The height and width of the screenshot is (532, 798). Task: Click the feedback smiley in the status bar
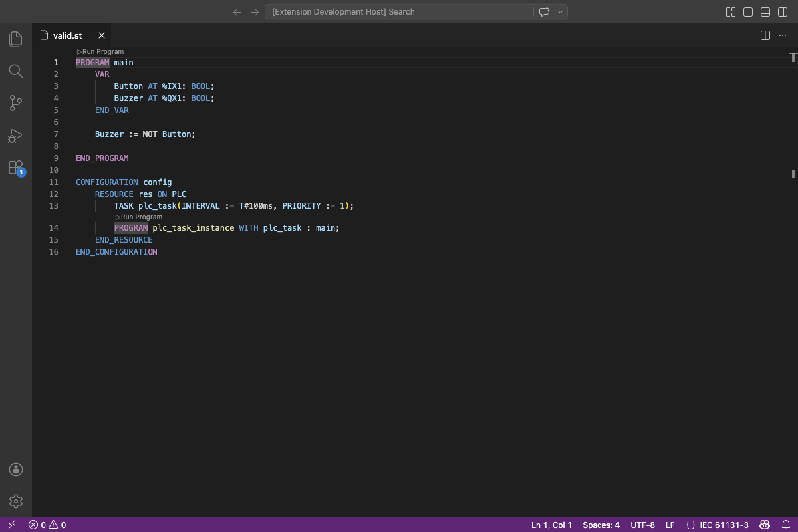[x=765, y=525]
